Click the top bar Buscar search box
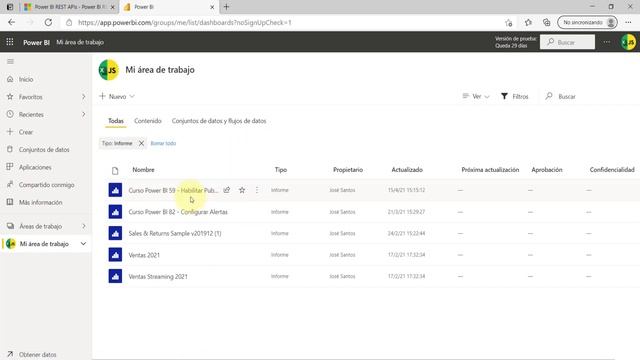 [x=567, y=42]
